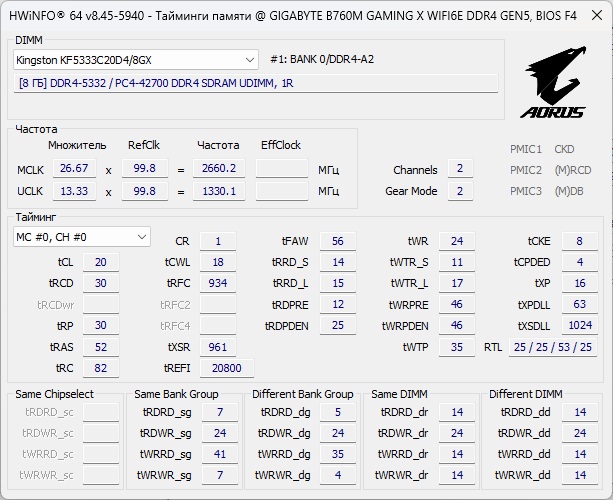This screenshot has height=500, width=613.
Task: Click the PMIC3 label
Action: [x=526, y=192]
